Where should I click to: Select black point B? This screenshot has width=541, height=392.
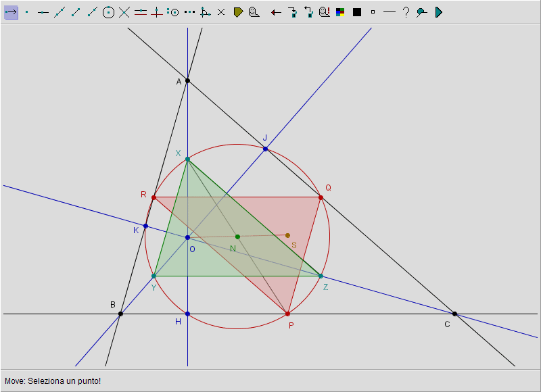[x=120, y=314]
